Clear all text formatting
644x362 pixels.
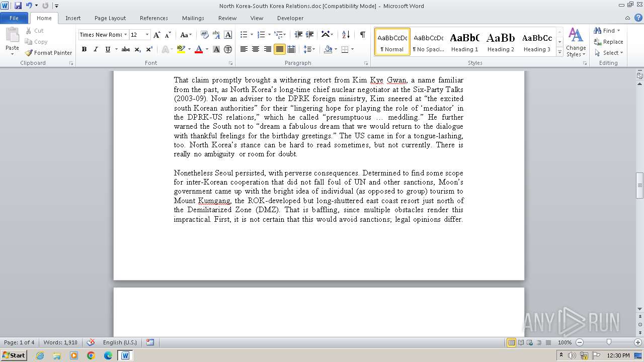click(x=205, y=35)
